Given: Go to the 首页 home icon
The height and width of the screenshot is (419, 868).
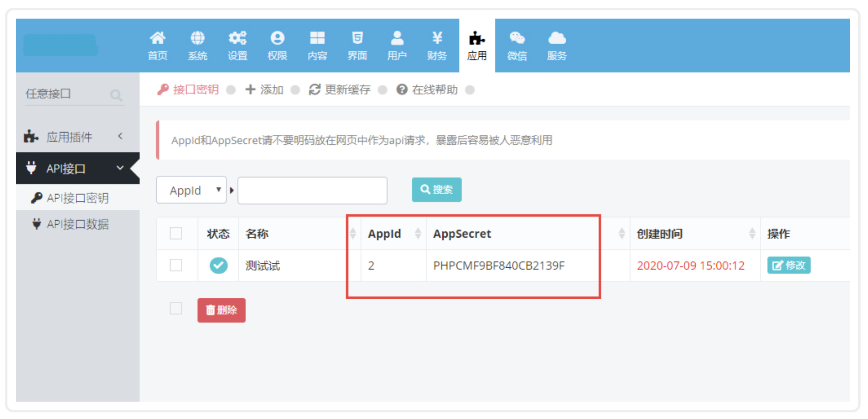Looking at the screenshot, I should pos(157,46).
